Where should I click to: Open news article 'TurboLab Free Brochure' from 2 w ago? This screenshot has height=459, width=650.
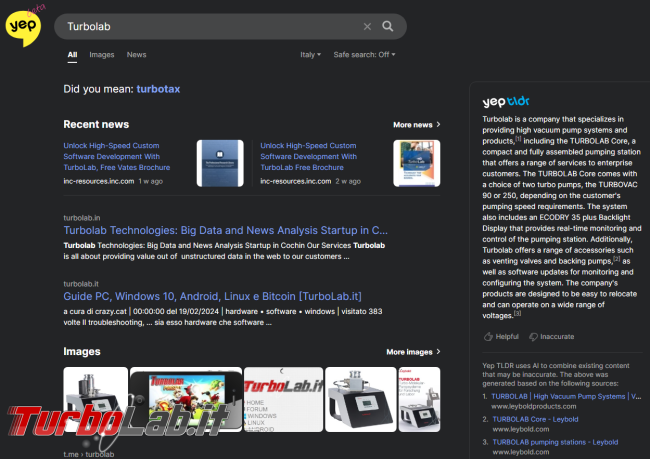[x=308, y=156]
